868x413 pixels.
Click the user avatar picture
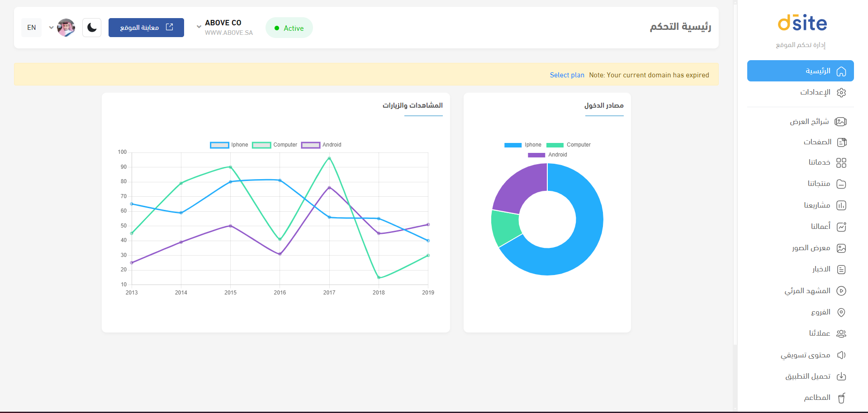66,28
